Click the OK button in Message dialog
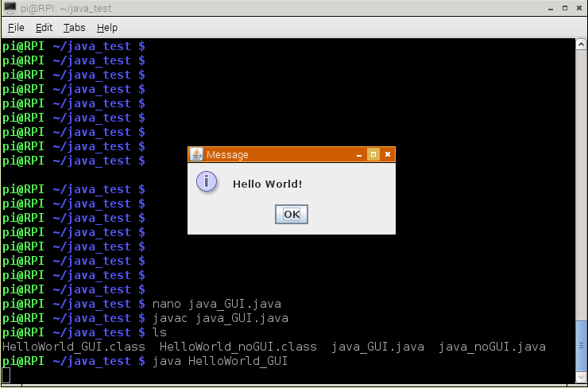Viewport: 588px width, 388px height. coord(292,214)
